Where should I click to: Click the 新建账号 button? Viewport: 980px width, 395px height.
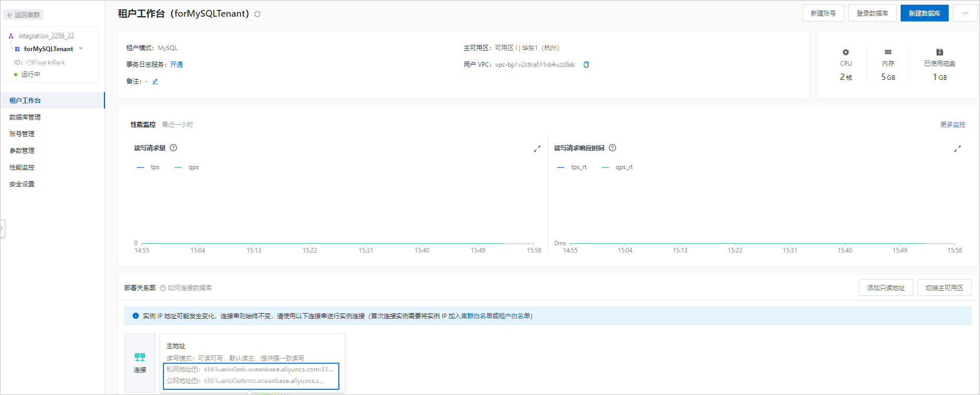click(x=823, y=13)
